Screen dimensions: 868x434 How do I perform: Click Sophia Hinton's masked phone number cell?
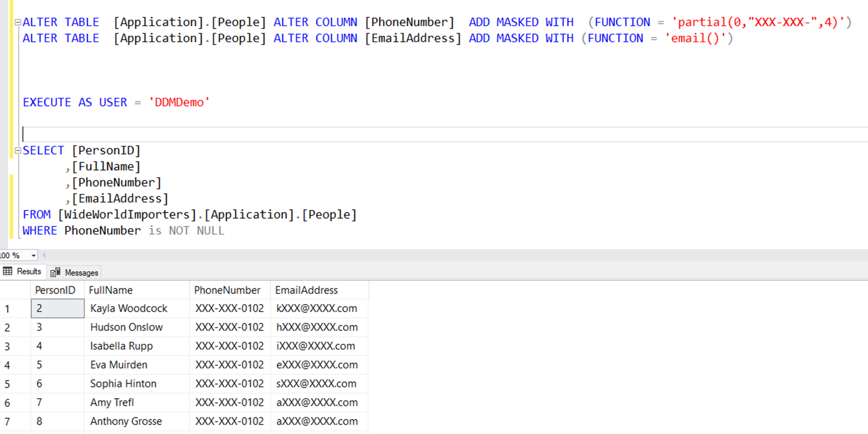click(229, 383)
